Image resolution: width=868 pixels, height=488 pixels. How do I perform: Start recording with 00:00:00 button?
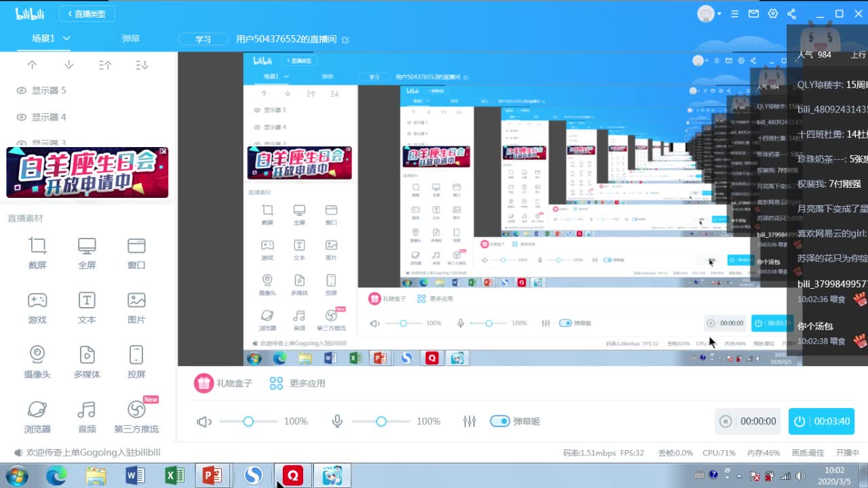749,422
